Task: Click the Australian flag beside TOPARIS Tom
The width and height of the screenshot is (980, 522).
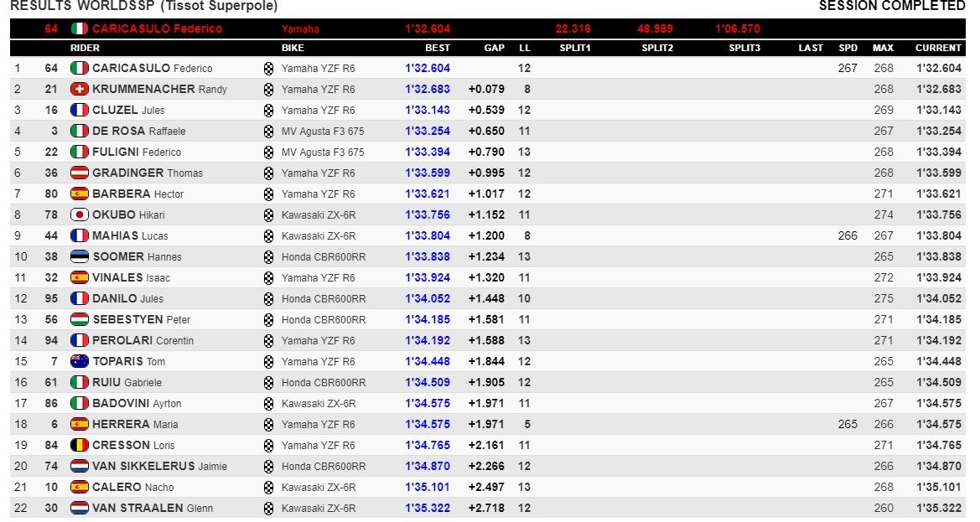Action: [x=80, y=361]
